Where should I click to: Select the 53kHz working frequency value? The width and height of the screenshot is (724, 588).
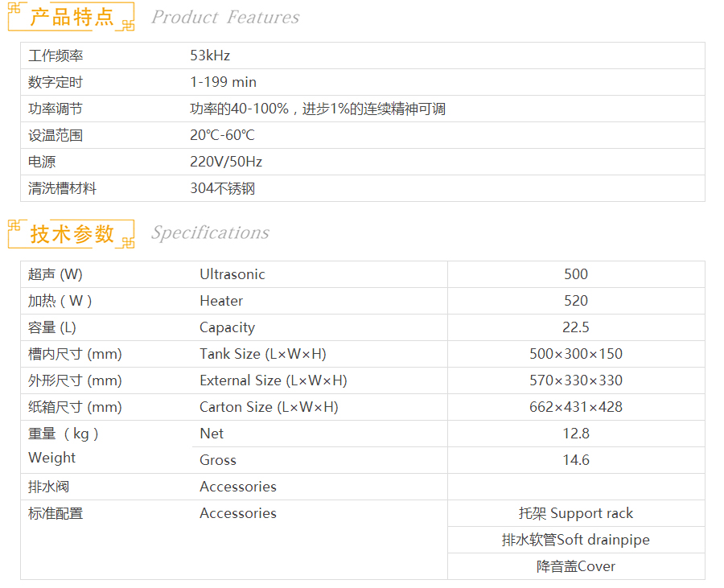(210, 56)
